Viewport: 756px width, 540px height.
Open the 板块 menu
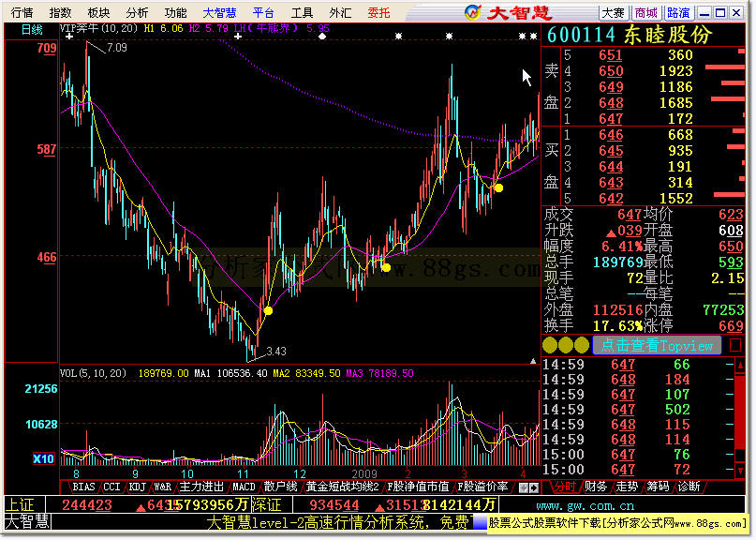[98, 12]
